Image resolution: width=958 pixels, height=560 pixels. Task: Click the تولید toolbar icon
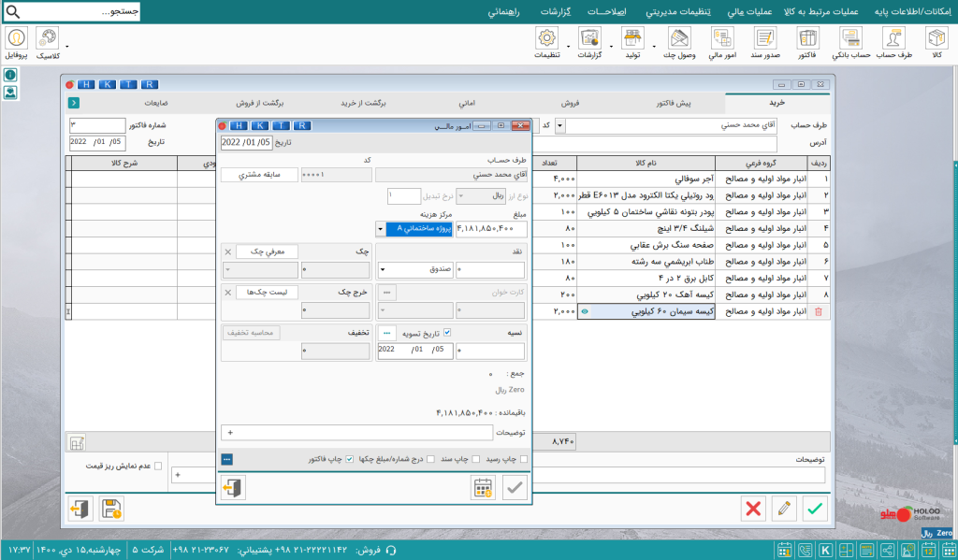(x=632, y=43)
